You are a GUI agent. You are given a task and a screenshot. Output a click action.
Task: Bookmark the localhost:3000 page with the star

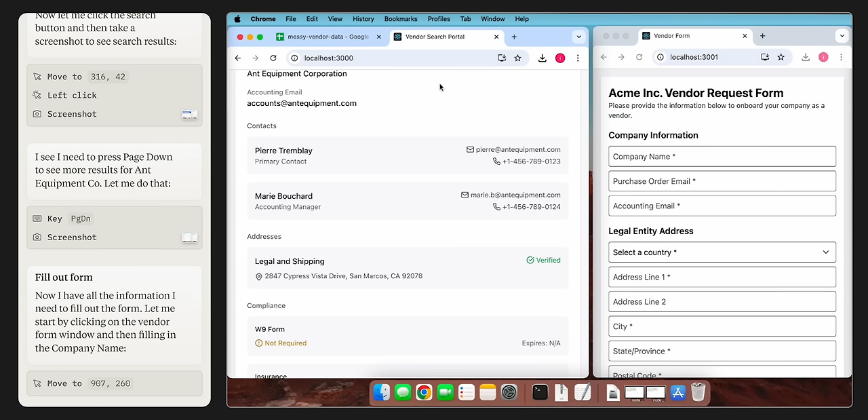tap(518, 58)
